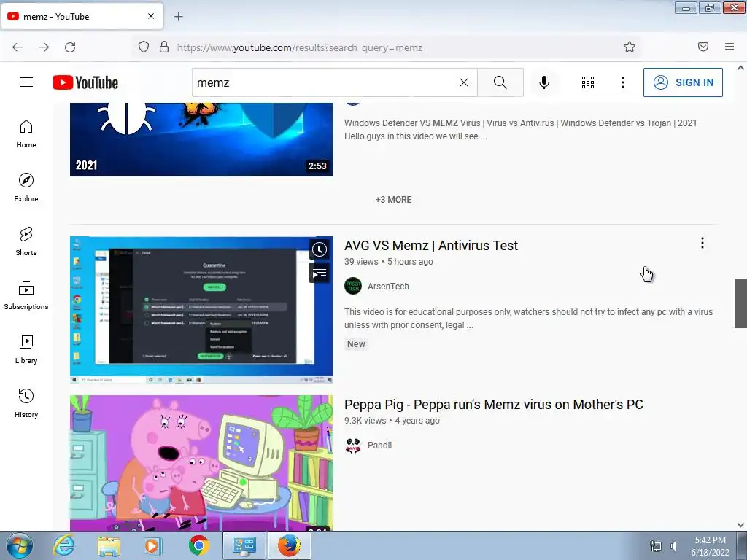Image resolution: width=747 pixels, height=560 pixels.
Task: Open Library in the sidebar
Action: point(26,349)
